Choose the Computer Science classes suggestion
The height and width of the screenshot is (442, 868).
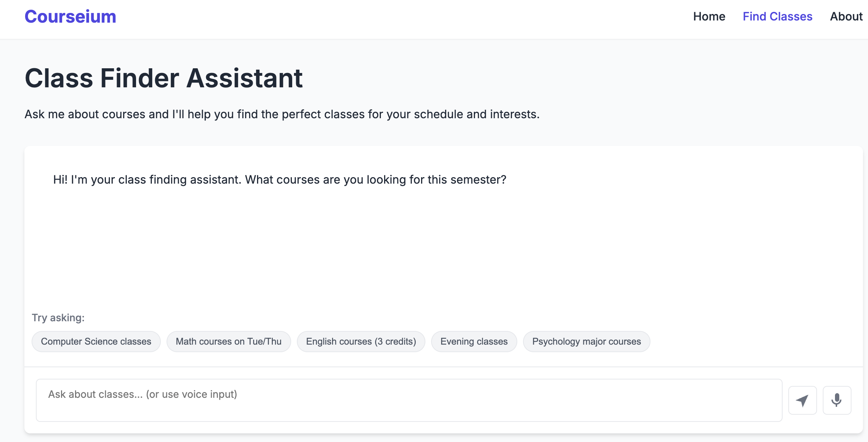point(96,341)
